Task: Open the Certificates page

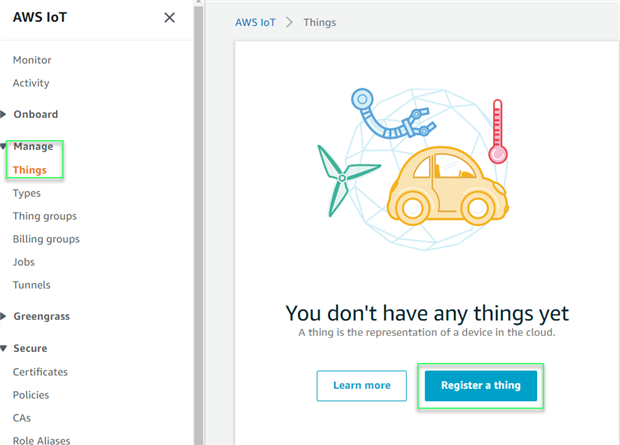Action: 41,372
